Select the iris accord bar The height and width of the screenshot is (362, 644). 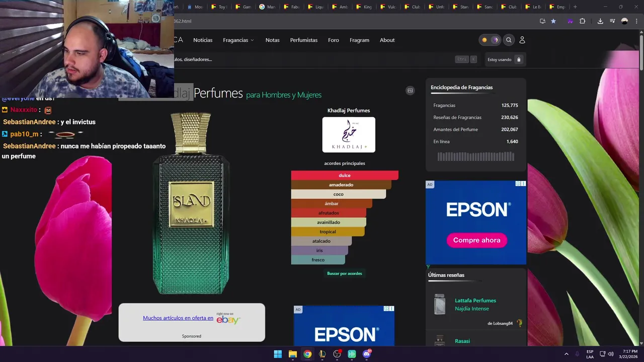[x=319, y=250]
